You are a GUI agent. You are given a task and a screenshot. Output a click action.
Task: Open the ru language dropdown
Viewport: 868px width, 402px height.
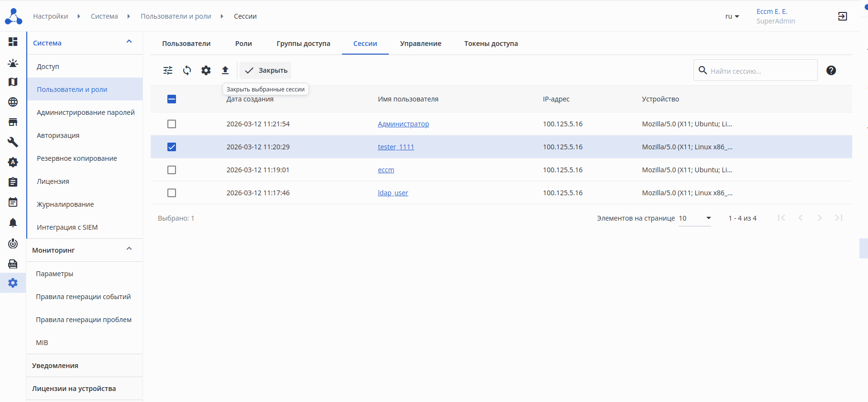(x=732, y=16)
